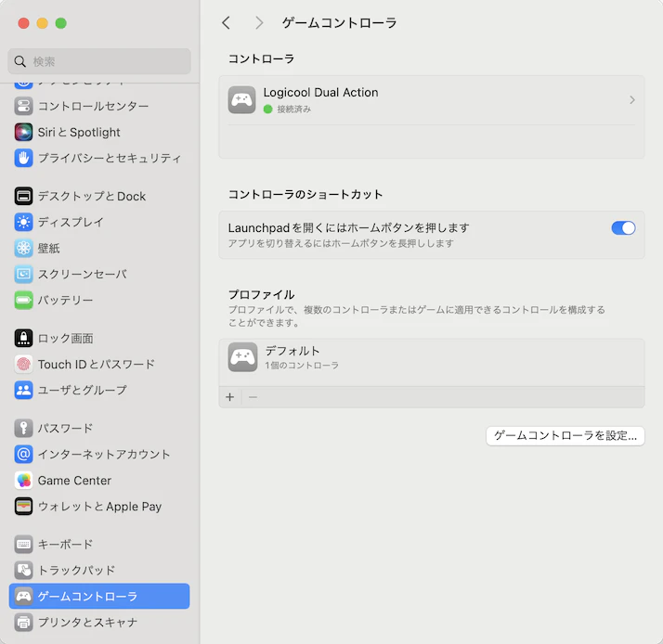The image size is (663, 644).
Task: Open コントロールセンター settings label
Action: coord(93,106)
